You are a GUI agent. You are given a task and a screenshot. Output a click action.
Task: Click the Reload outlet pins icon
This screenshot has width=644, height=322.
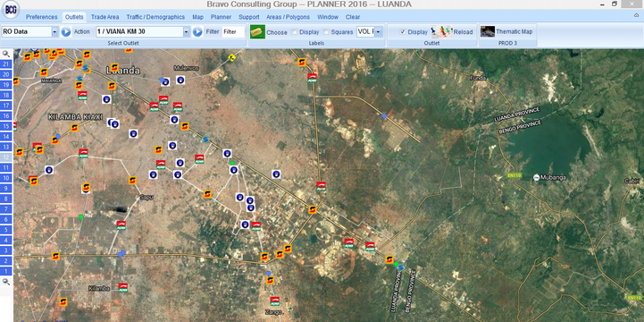point(441,31)
